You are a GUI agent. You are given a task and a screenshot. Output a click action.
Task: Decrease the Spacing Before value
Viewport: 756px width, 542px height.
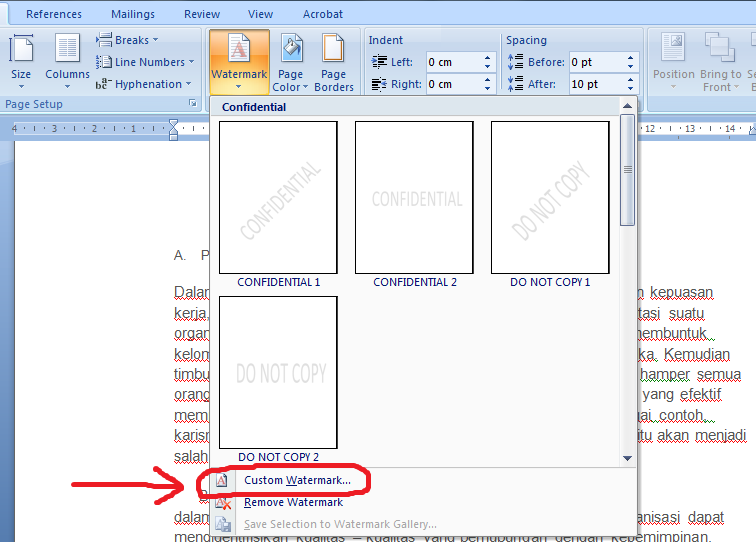coord(631,67)
